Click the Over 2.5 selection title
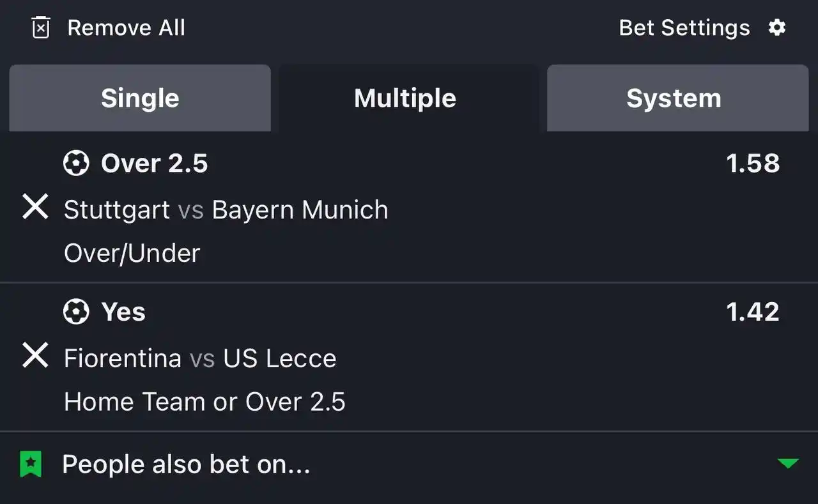This screenshot has width=818, height=504. click(x=155, y=164)
